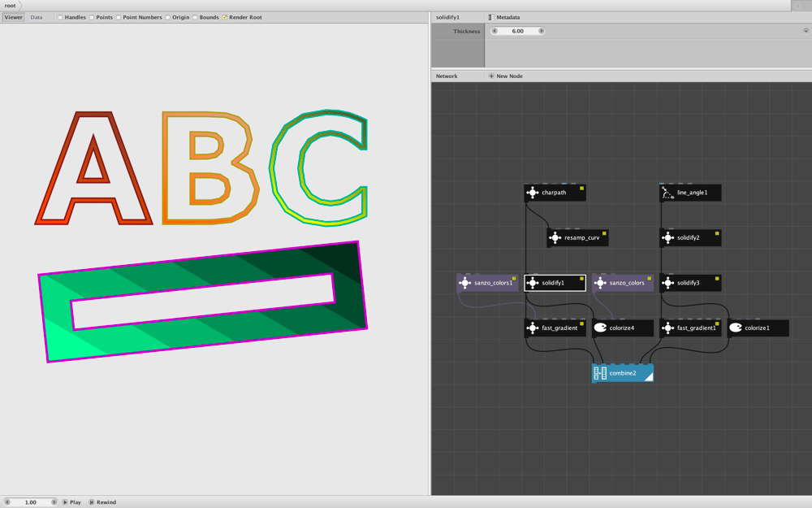Go to the root network breadcrumb
This screenshot has height=508, width=812.
tap(11, 6)
